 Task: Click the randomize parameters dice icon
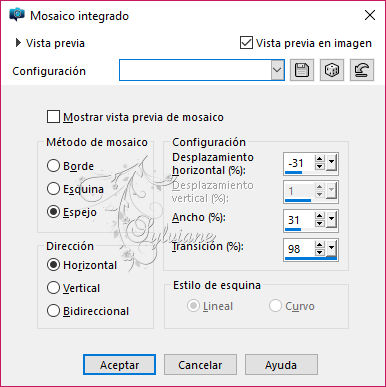click(x=332, y=70)
